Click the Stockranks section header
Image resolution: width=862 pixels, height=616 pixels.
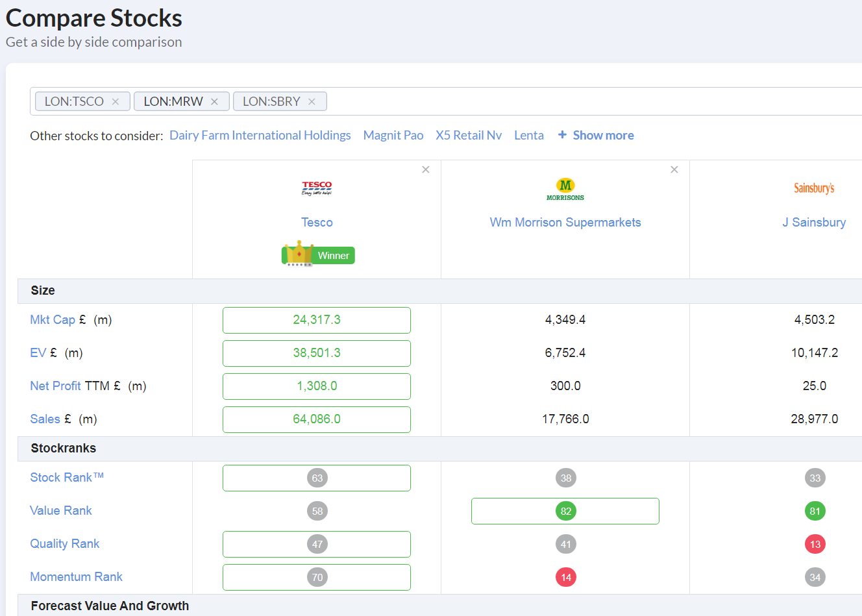coord(439,449)
